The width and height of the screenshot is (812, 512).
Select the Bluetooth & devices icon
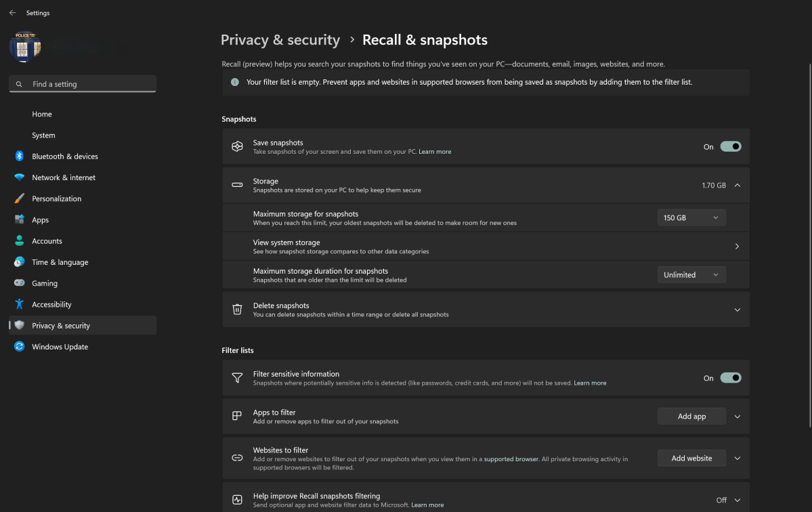tap(18, 156)
